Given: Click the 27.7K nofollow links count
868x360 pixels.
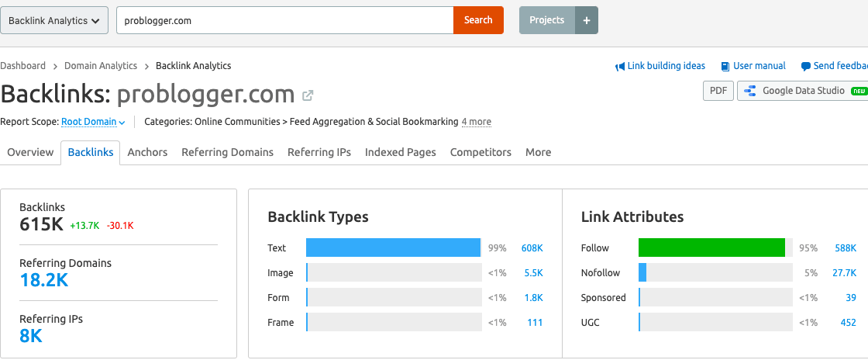Looking at the screenshot, I should click(x=844, y=273).
